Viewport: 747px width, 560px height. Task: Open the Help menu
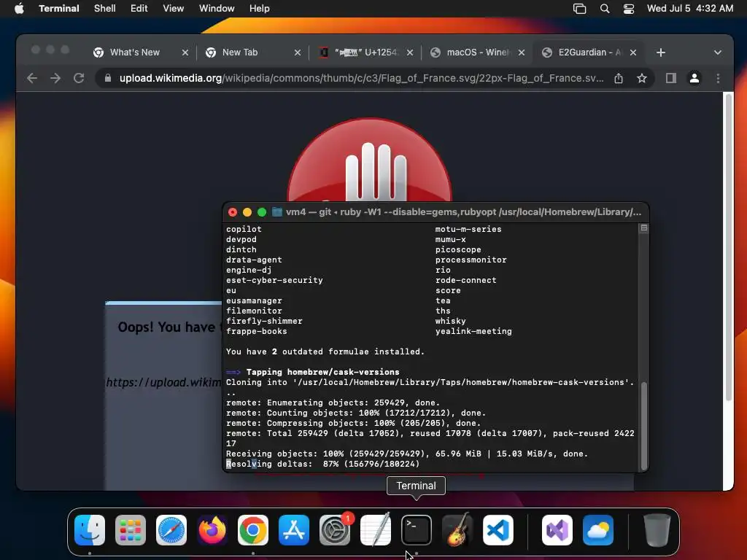coord(260,9)
